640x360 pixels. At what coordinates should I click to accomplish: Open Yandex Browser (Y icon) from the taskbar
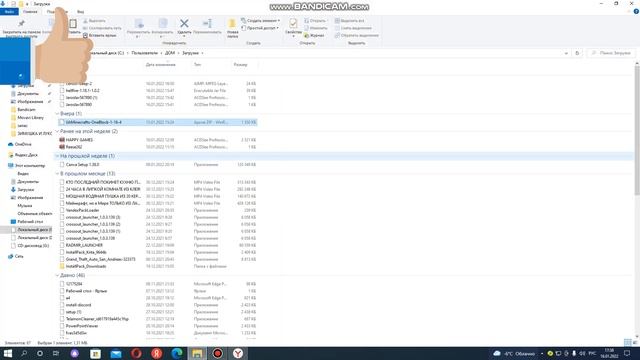pos(238,353)
